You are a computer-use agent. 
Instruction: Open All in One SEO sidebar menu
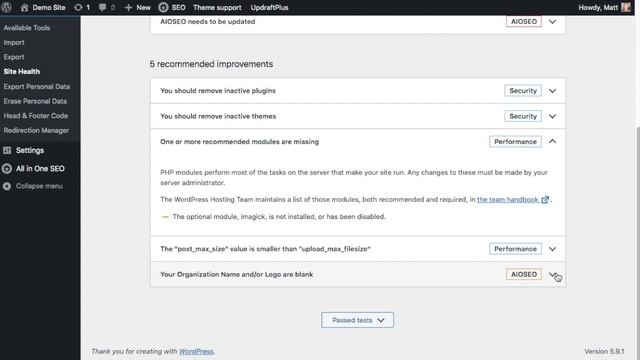[40, 169]
